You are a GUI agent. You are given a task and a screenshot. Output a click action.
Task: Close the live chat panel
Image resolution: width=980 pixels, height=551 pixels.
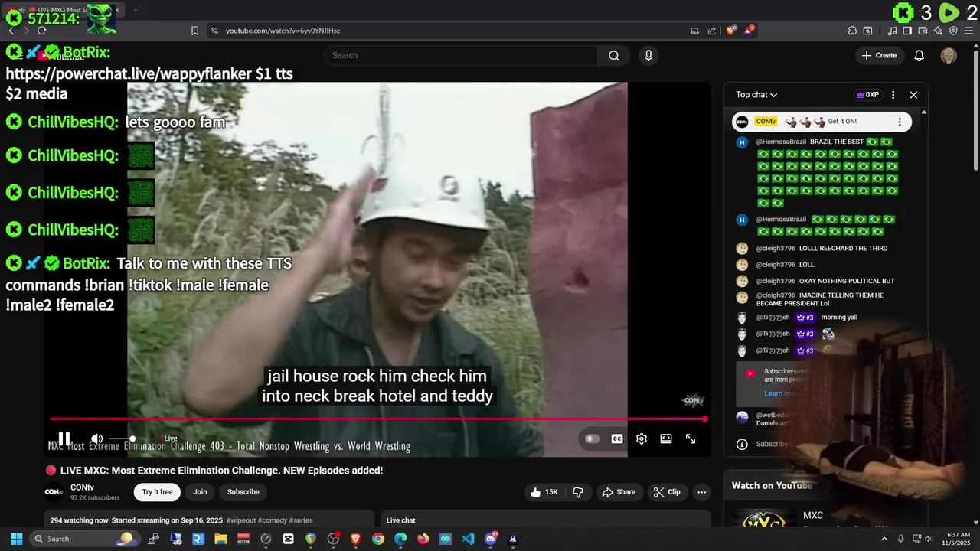click(913, 95)
